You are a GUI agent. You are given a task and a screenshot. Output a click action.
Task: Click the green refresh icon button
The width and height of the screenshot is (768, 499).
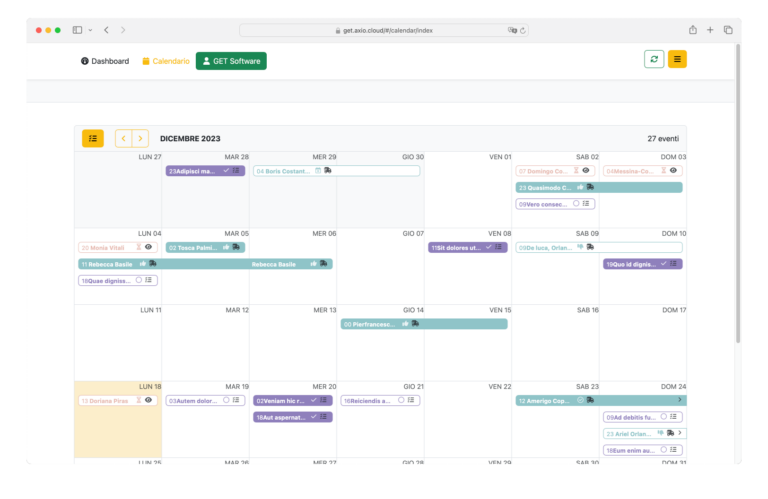point(654,59)
